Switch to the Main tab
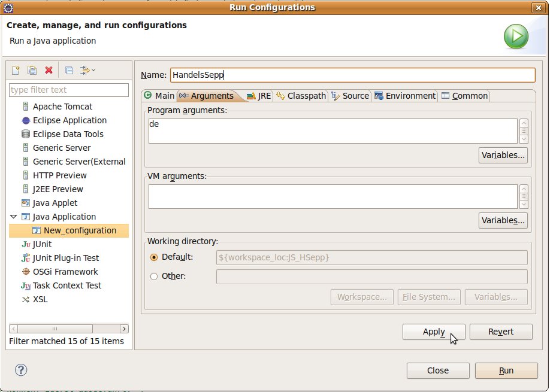This screenshot has height=392, width=550. pyautogui.click(x=159, y=96)
